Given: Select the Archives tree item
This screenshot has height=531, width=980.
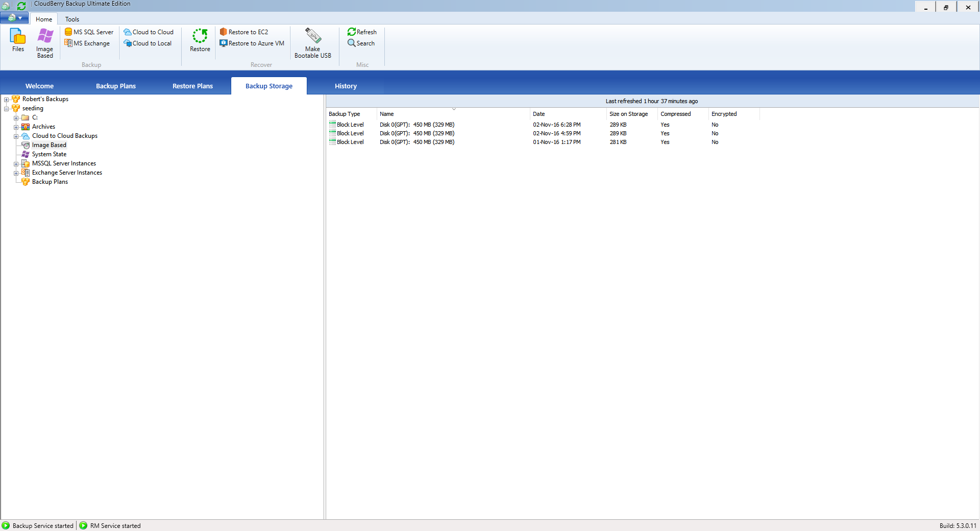Looking at the screenshot, I should point(43,127).
